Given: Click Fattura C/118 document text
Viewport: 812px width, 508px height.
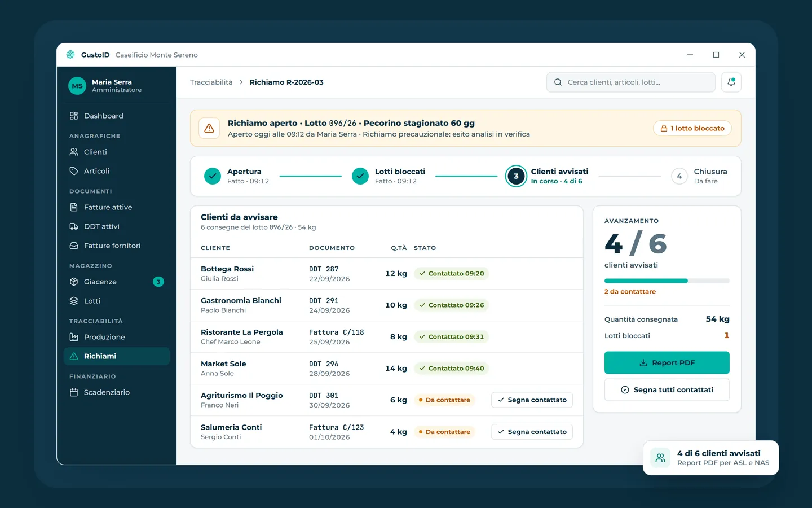Looking at the screenshot, I should coord(337,332).
